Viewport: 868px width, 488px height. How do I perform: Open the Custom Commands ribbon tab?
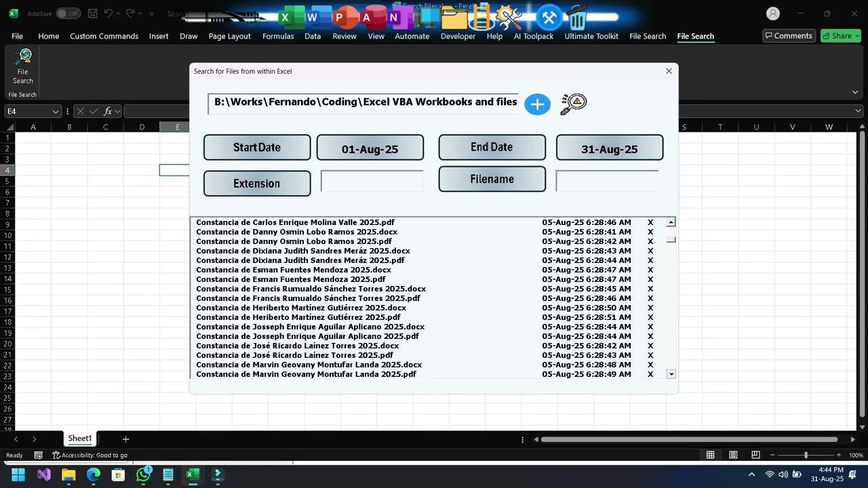104,36
